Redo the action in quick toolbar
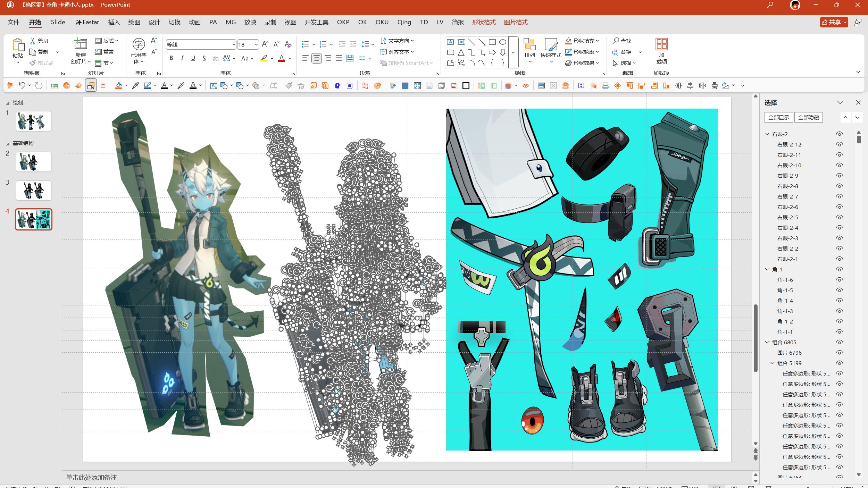Screen dimensions: 868x488 39,85
